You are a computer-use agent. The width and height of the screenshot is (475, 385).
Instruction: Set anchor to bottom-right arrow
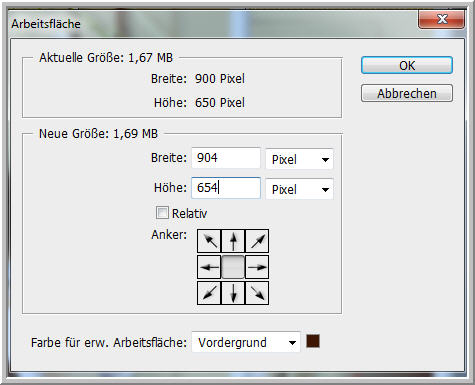pyautogui.click(x=257, y=293)
